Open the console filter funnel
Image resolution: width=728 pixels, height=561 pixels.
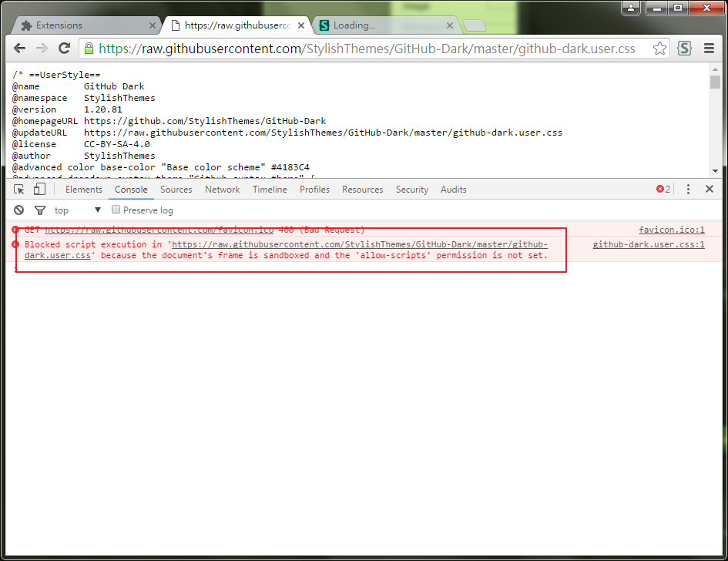(40, 210)
